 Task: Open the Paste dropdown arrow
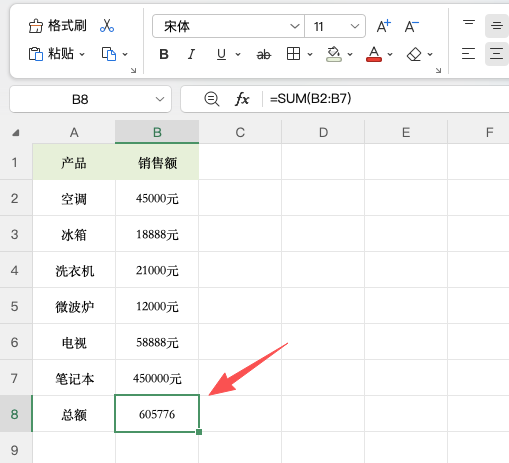(x=82, y=54)
